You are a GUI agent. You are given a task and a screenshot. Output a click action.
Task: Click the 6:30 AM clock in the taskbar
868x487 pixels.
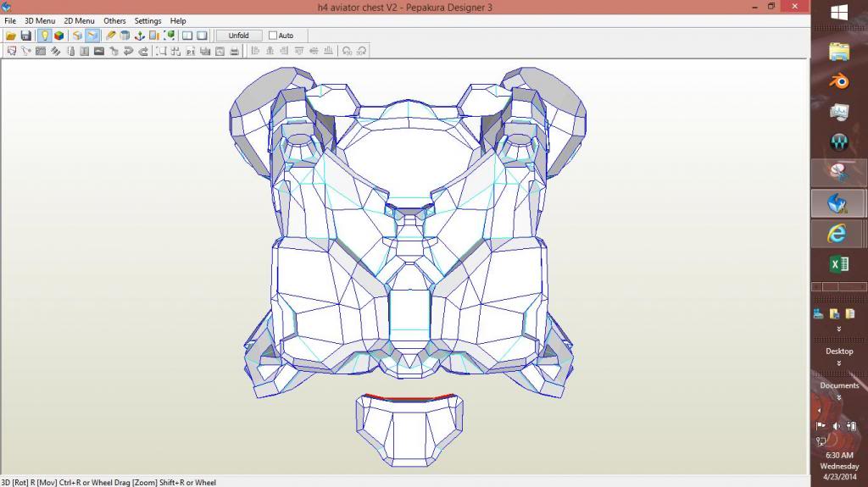(x=839, y=456)
